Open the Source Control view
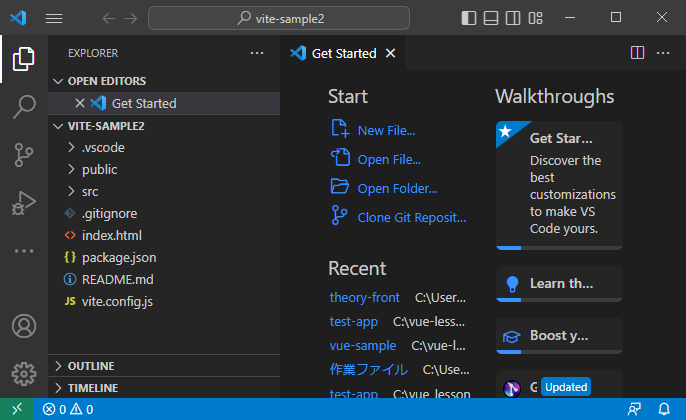Screen dimensions: 686x420 coord(24,155)
